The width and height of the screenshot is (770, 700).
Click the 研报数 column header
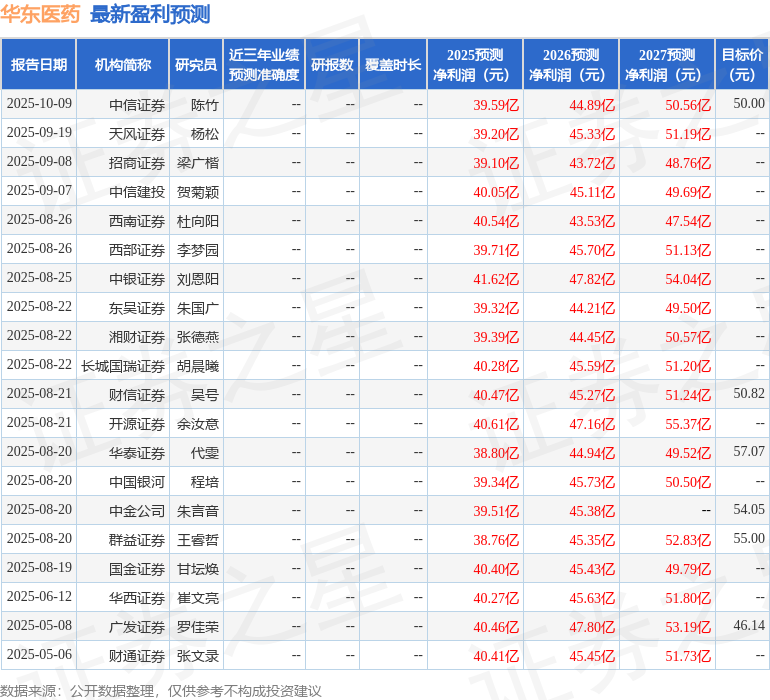(x=332, y=65)
